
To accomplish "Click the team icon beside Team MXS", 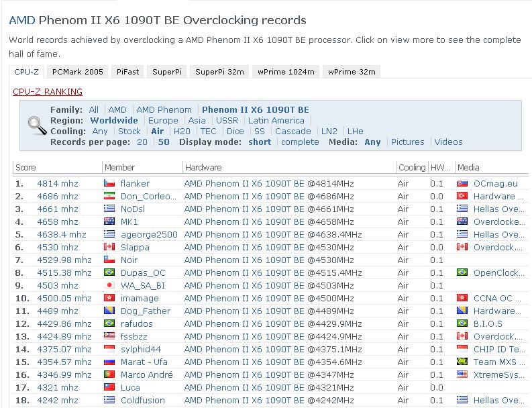I will pos(462,362).
